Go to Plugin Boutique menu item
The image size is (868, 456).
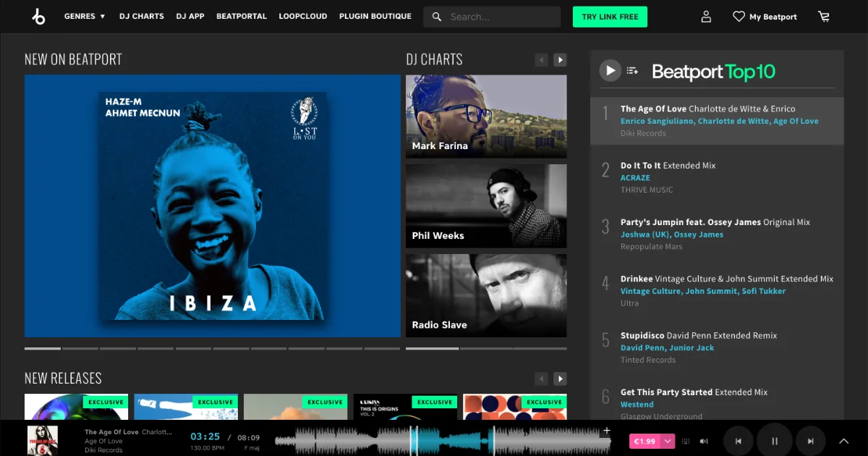coord(375,16)
